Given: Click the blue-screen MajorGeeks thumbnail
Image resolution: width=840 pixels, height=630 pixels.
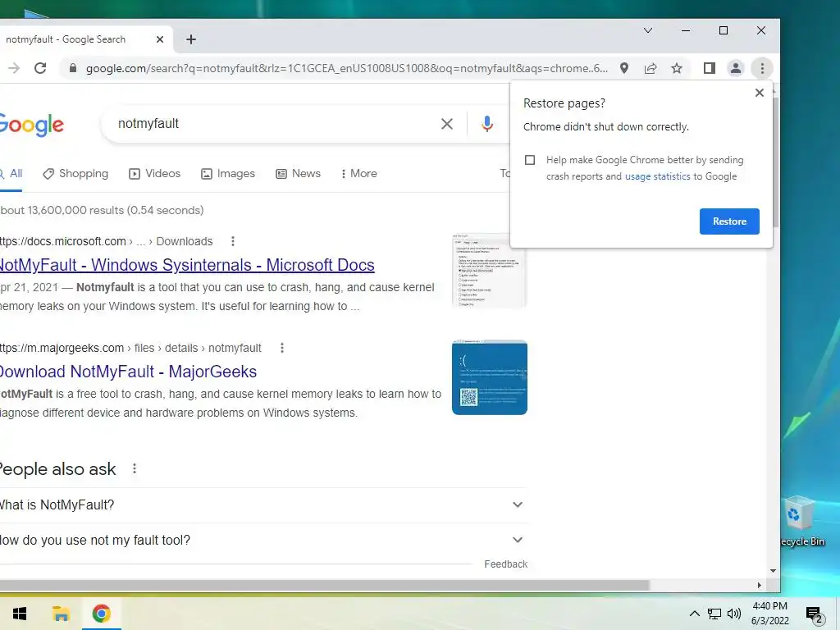Looking at the screenshot, I should (x=489, y=377).
